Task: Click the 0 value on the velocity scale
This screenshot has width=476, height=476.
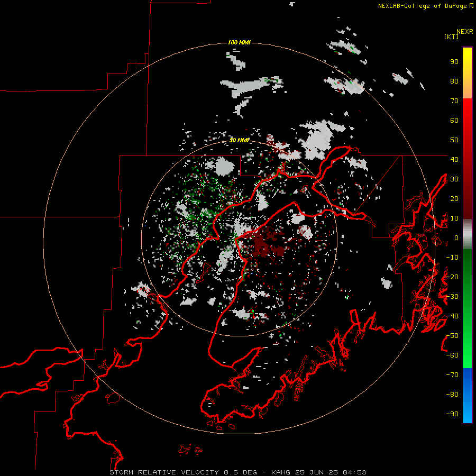Action: click(x=456, y=238)
